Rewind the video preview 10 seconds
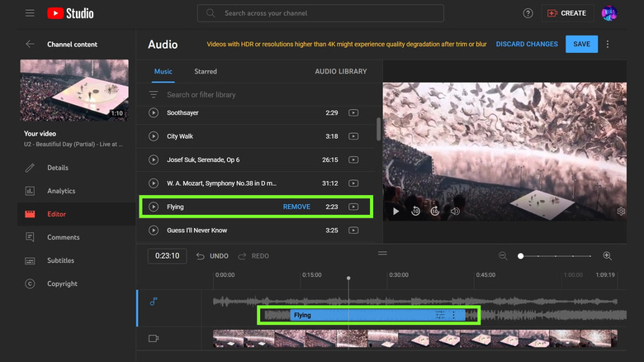Screen dimensions: 644x362 point(415,211)
